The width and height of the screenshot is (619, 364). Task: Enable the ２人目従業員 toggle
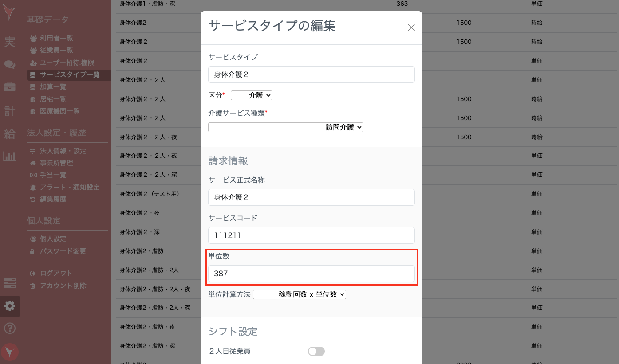tap(316, 351)
